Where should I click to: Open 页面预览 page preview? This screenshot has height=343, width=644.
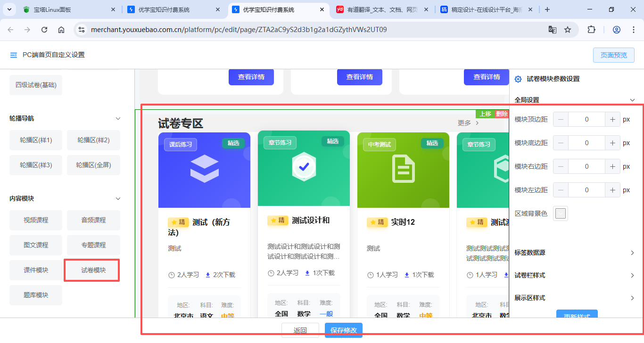(613, 55)
